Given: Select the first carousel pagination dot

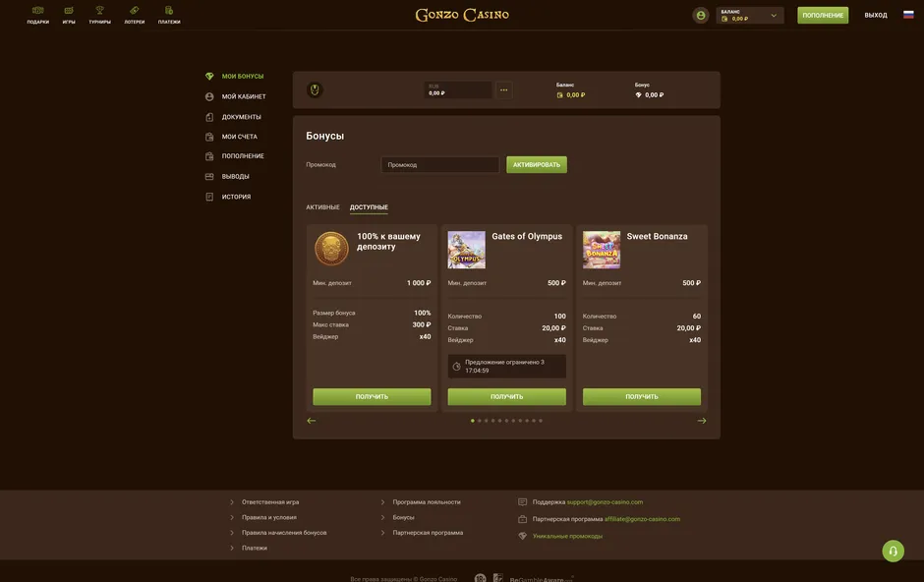Looking at the screenshot, I should [x=473, y=421].
